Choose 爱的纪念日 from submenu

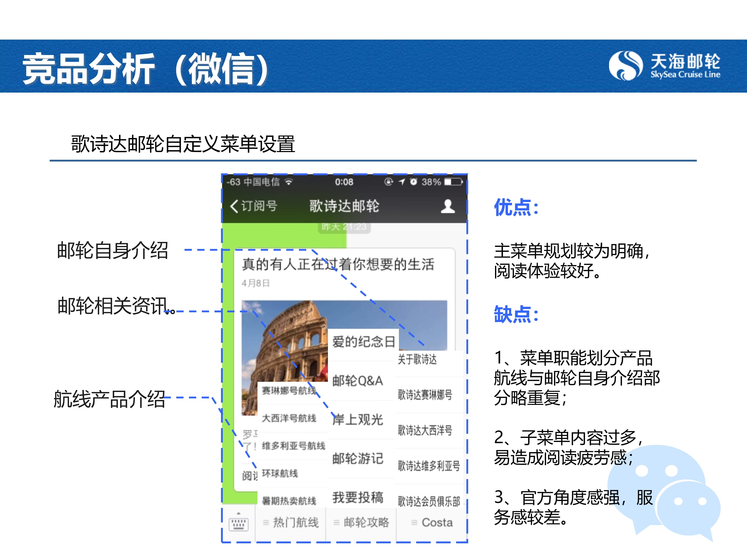(363, 342)
